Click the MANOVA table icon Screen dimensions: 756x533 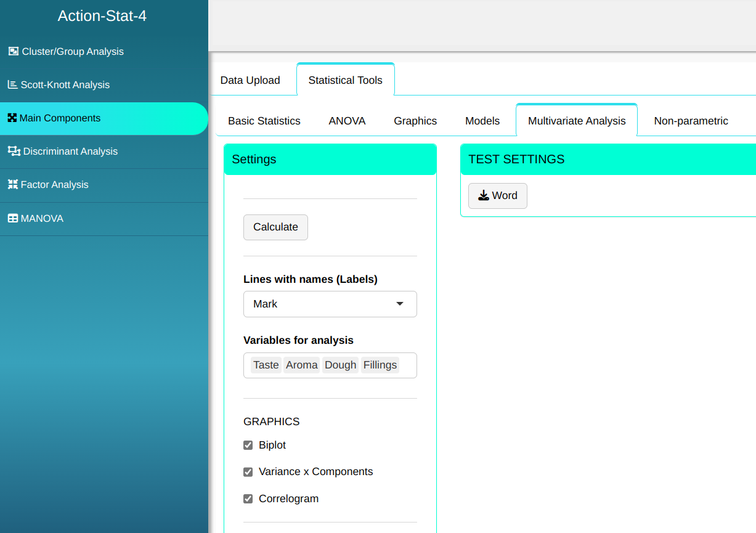click(12, 219)
